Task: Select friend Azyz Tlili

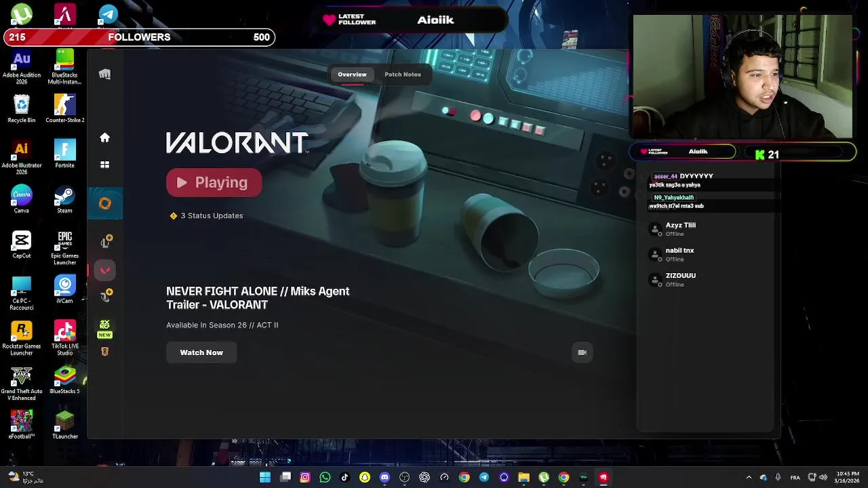Action: pyautogui.click(x=705, y=229)
